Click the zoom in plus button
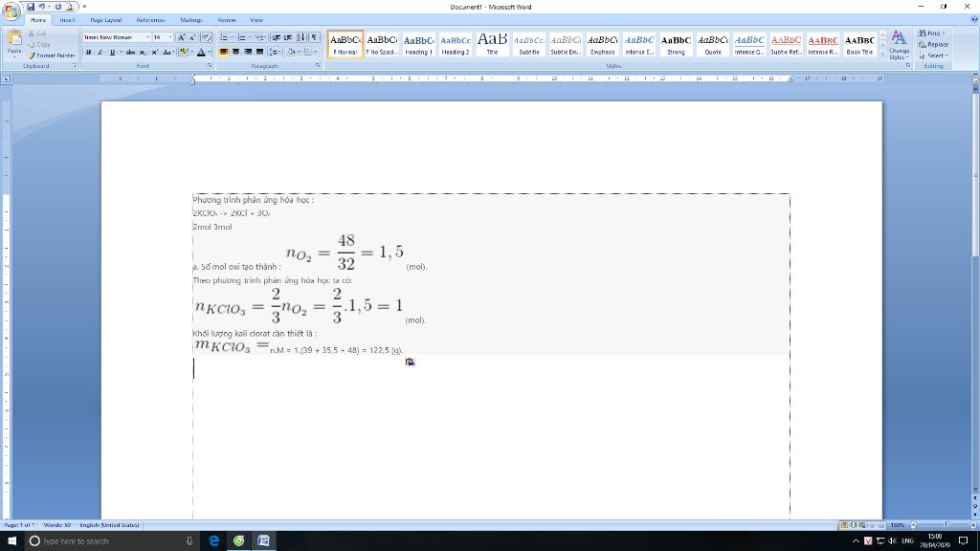The image size is (980, 551). 973,525
